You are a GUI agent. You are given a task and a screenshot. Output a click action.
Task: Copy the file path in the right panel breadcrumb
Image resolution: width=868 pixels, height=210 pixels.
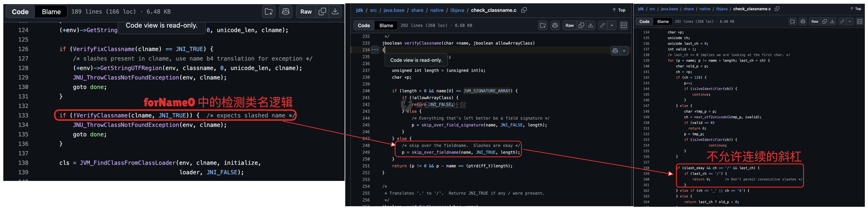coord(777,9)
